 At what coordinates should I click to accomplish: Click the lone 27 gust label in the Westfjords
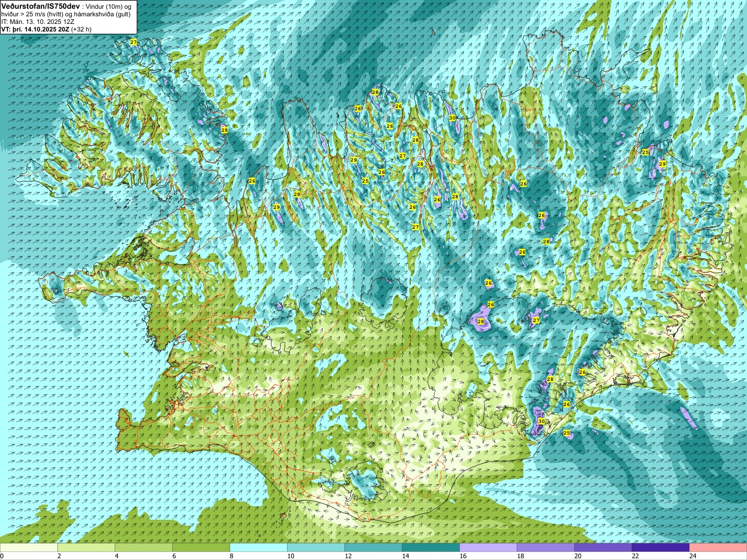click(x=134, y=42)
